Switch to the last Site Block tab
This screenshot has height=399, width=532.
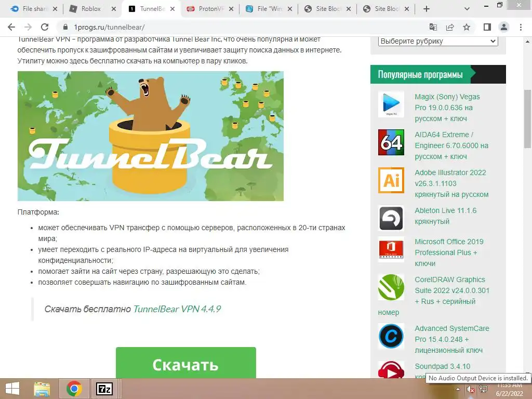[384, 9]
